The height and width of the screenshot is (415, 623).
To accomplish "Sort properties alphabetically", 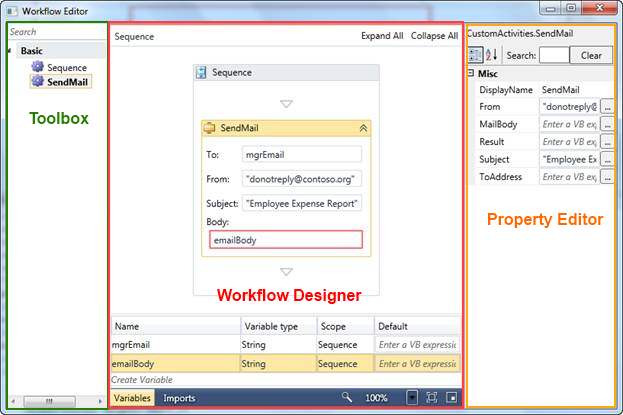I will (x=491, y=55).
